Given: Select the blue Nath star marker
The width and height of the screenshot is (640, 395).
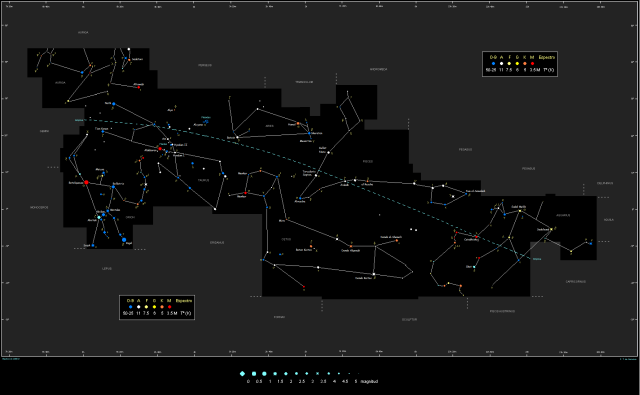Looking at the screenshot, I should (x=113, y=104).
